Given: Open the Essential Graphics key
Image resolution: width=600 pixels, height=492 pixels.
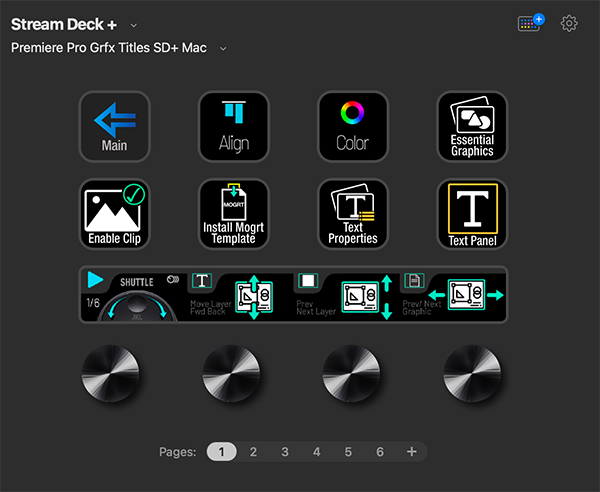Looking at the screenshot, I should pyautogui.click(x=472, y=127).
